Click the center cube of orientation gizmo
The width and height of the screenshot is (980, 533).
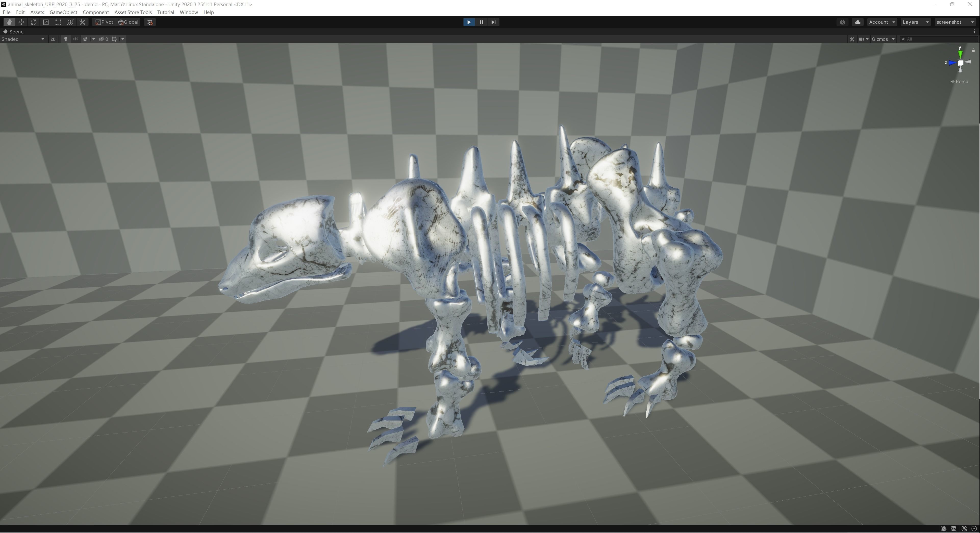[x=961, y=63]
